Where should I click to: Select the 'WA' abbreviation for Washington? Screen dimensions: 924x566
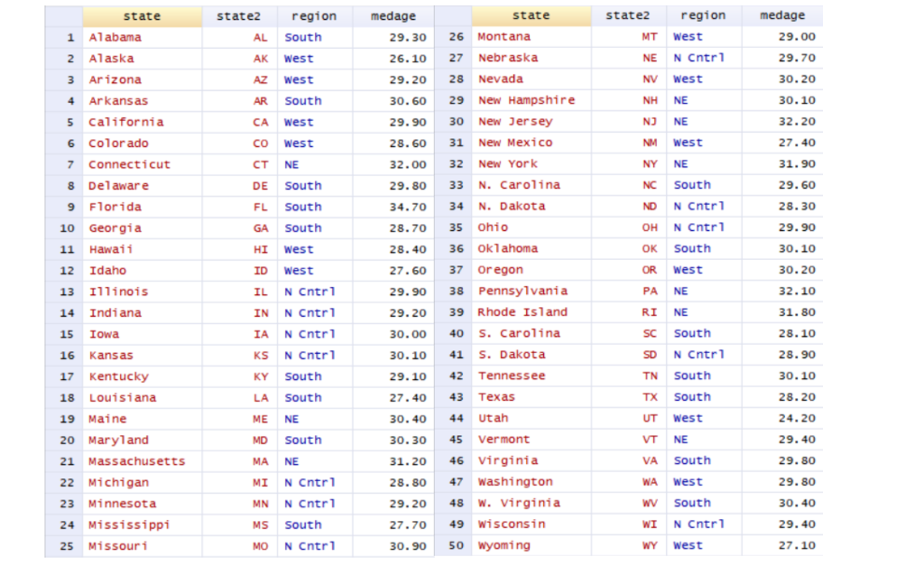[649, 482]
